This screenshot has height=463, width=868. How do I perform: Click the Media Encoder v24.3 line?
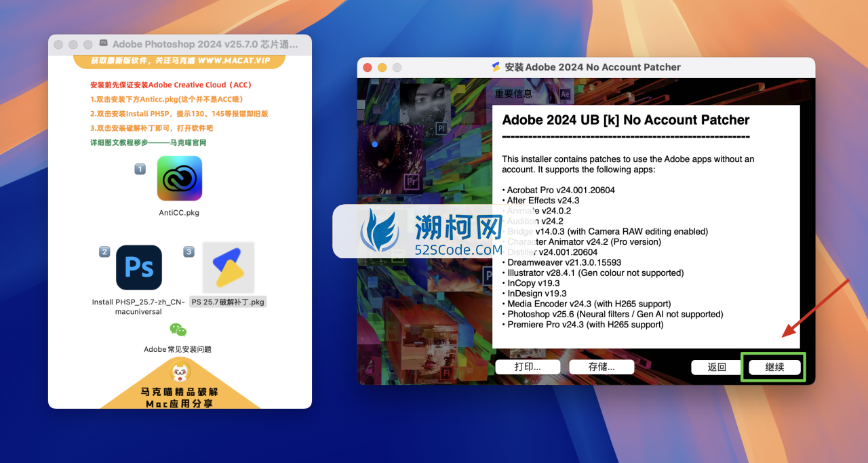[587, 304]
